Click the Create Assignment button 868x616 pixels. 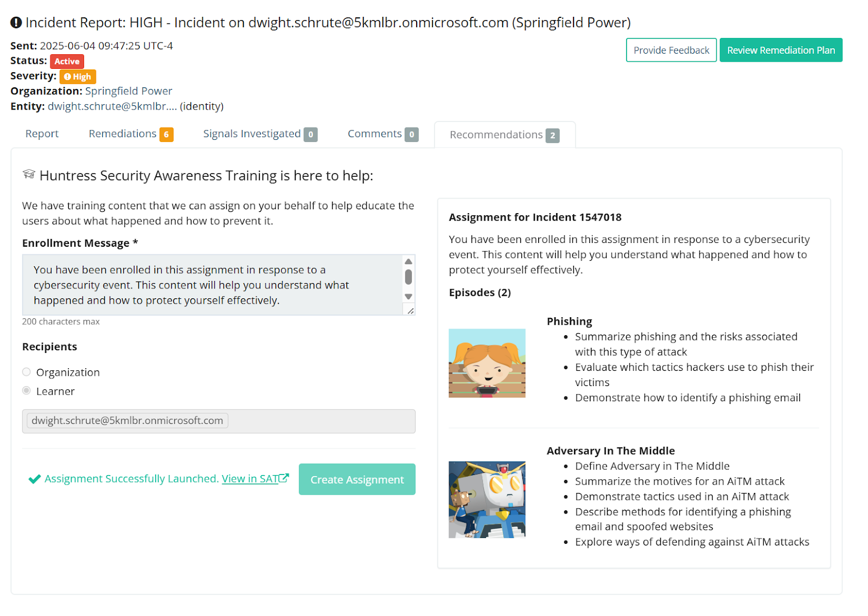pos(357,479)
